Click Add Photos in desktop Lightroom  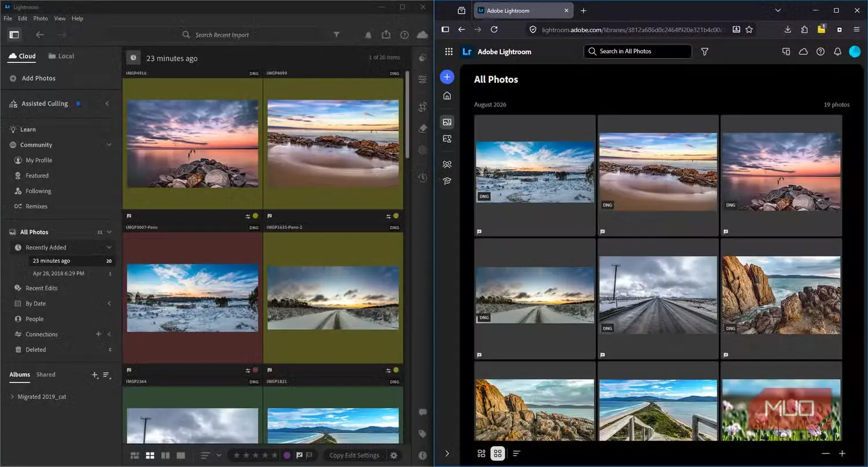(33, 78)
